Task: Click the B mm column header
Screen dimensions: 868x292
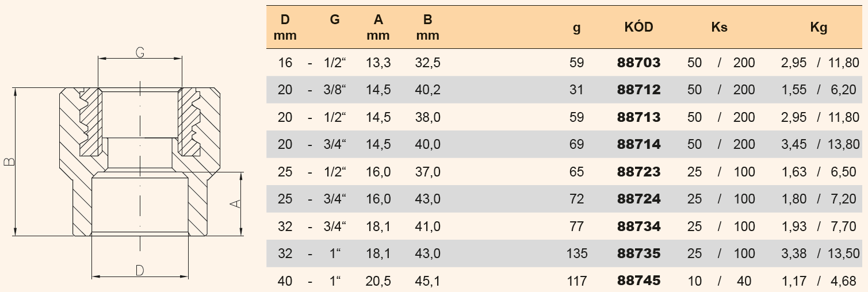Action: (x=427, y=27)
